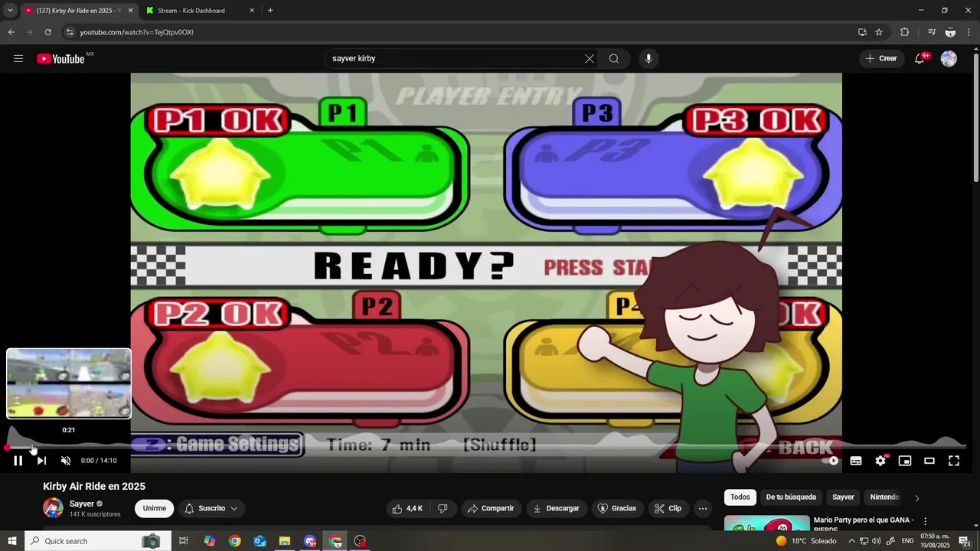
Task: Open the player settings gear
Action: tap(880, 461)
